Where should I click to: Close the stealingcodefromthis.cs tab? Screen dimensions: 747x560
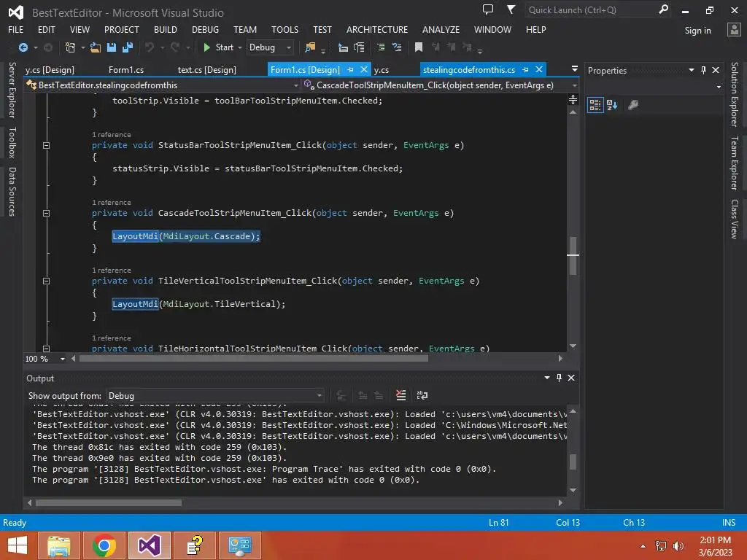point(539,69)
